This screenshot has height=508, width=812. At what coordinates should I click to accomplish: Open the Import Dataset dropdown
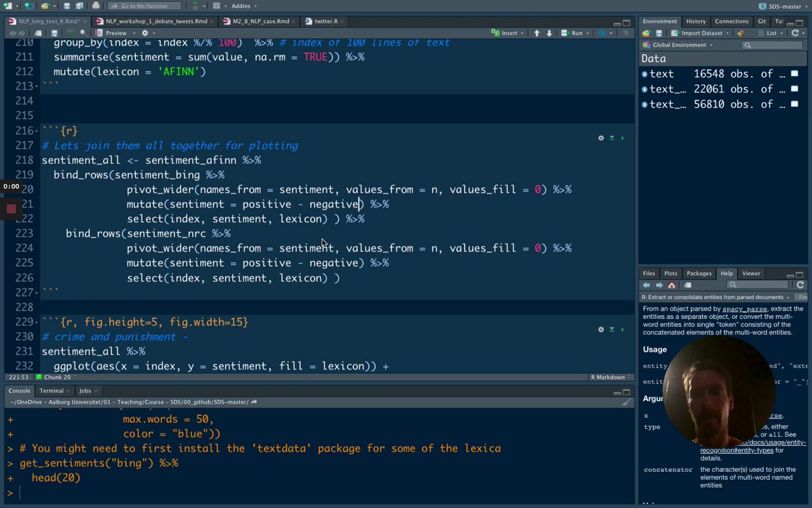pos(700,33)
